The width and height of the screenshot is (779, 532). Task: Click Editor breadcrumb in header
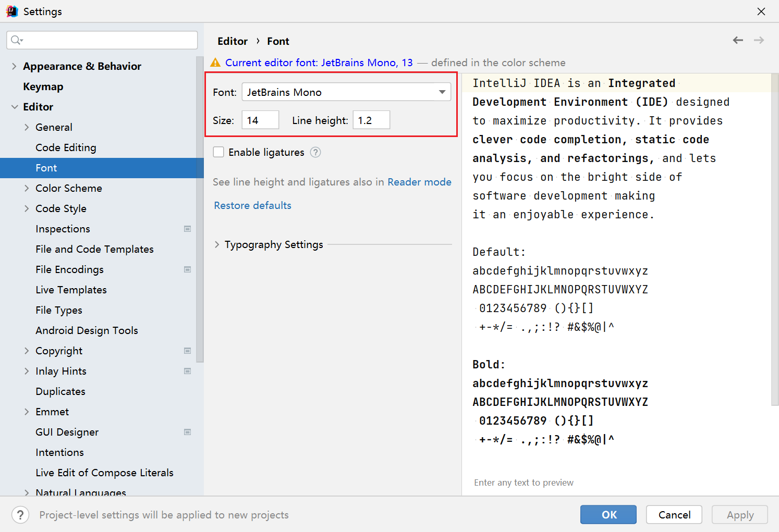pyautogui.click(x=233, y=41)
